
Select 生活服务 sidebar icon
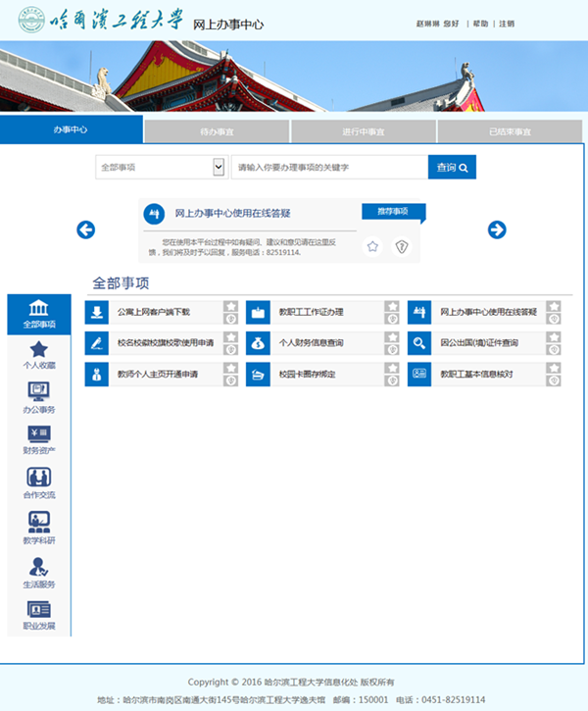(x=39, y=566)
